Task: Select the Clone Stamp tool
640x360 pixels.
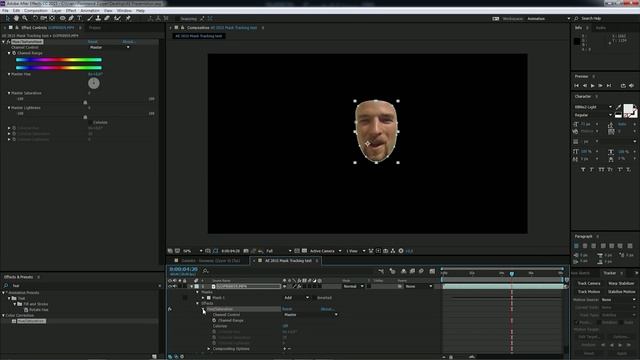Action: (x=98, y=18)
